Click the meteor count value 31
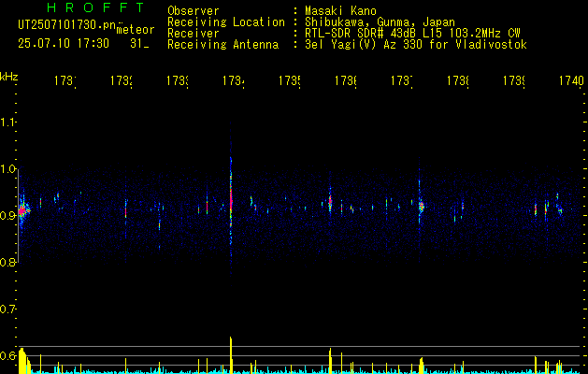This screenshot has width=588, height=374. [135, 44]
